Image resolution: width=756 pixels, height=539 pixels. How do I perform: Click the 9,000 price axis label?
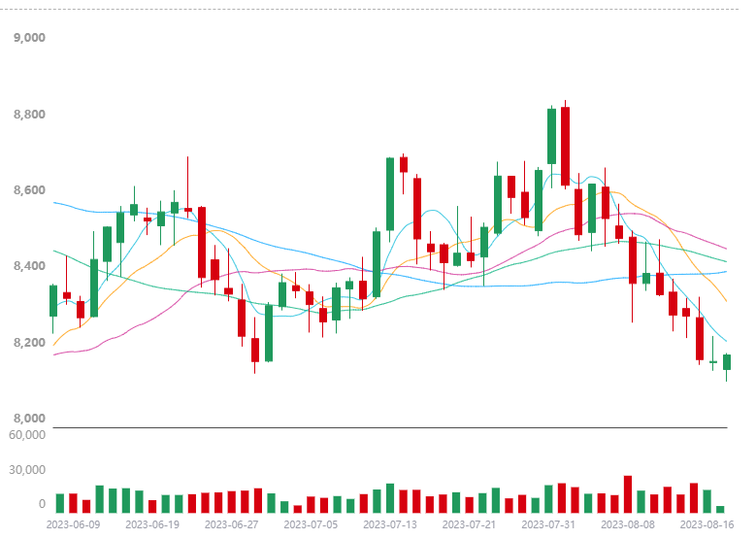[x=30, y=38]
